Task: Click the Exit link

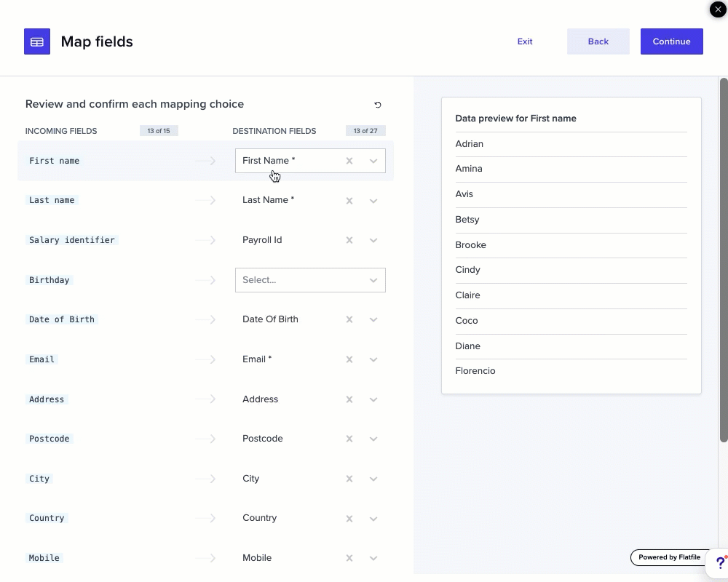Action: (x=525, y=41)
